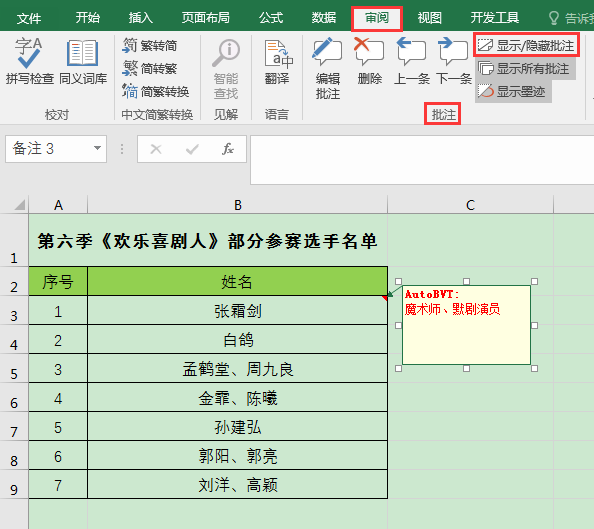594x529 pixels.
Task: Select row 5 header
Action: (14, 368)
